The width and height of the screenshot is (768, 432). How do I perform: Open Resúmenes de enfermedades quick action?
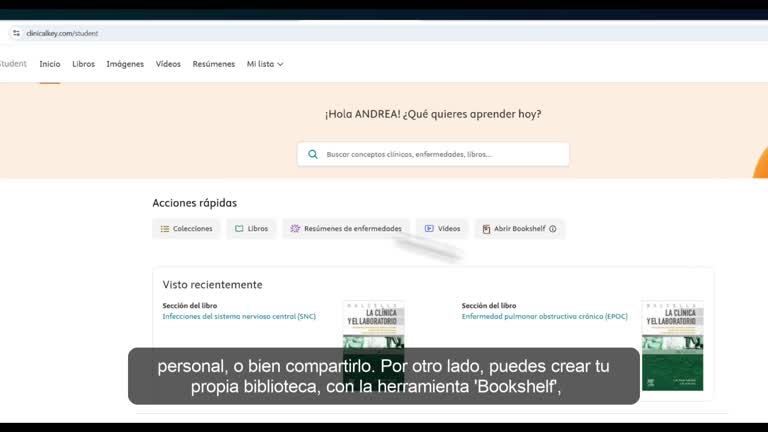coord(346,229)
